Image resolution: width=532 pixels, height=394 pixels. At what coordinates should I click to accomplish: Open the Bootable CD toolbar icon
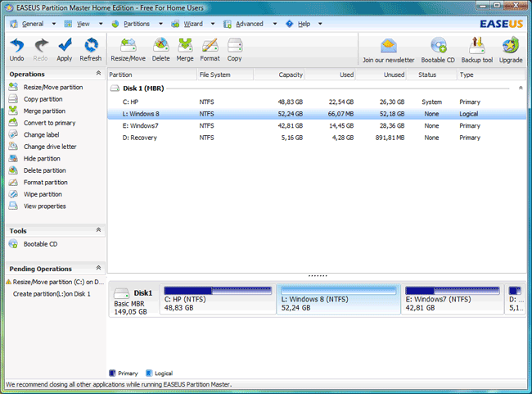438,48
